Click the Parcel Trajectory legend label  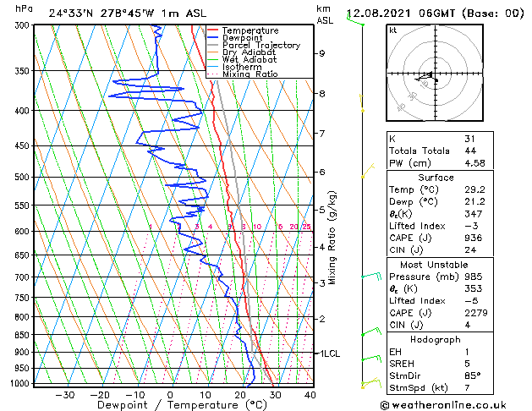[x=261, y=45]
